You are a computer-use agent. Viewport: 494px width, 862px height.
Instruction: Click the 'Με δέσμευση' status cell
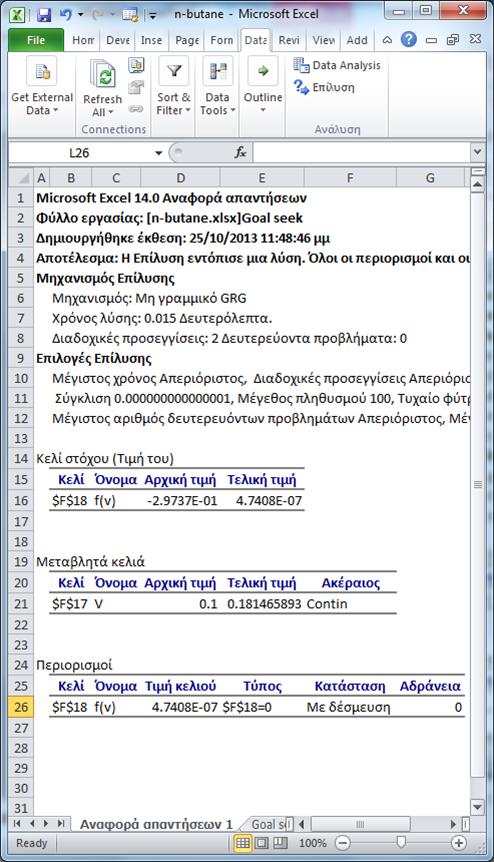(x=348, y=707)
